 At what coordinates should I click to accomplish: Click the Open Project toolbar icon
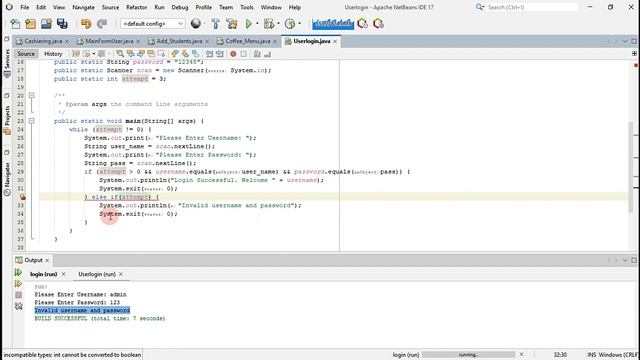tap(46, 24)
